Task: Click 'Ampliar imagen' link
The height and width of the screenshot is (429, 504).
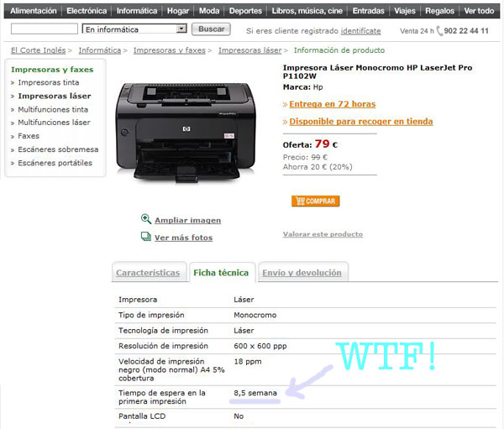Action: pyautogui.click(x=187, y=221)
